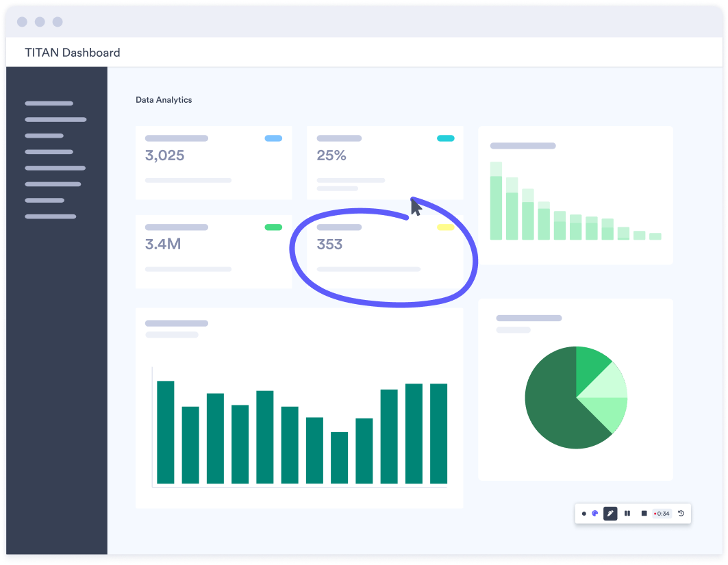The height and width of the screenshot is (565, 728).
Task: Click the blue badge on 3,025 card
Action: 273,138
